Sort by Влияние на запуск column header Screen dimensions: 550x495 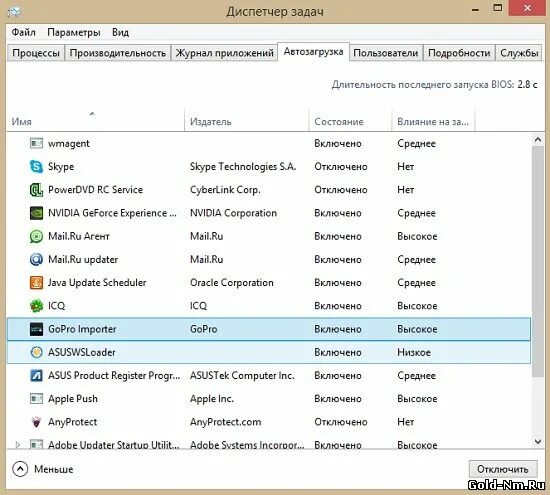[x=433, y=121]
